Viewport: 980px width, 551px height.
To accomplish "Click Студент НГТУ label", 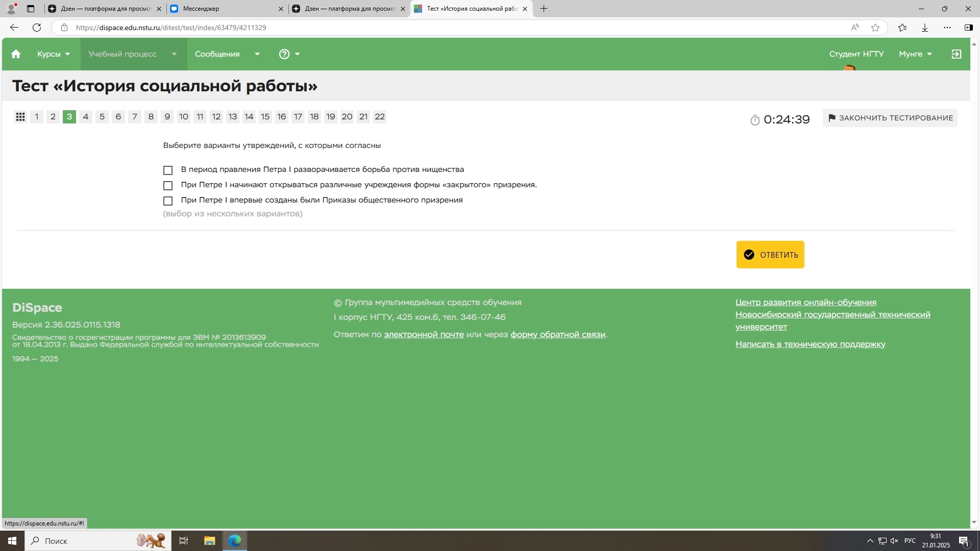I will [856, 54].
